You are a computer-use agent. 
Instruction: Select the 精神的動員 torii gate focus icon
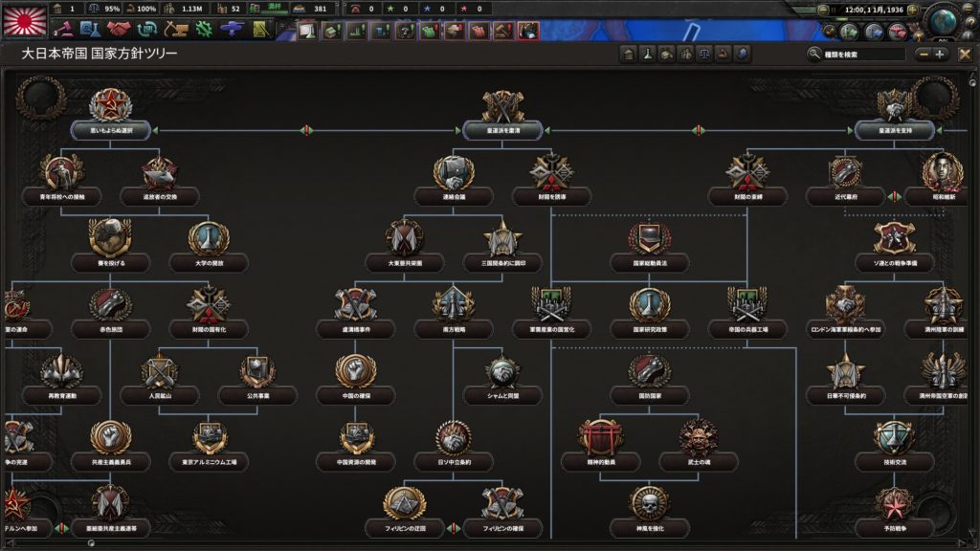tap(601, 436)
